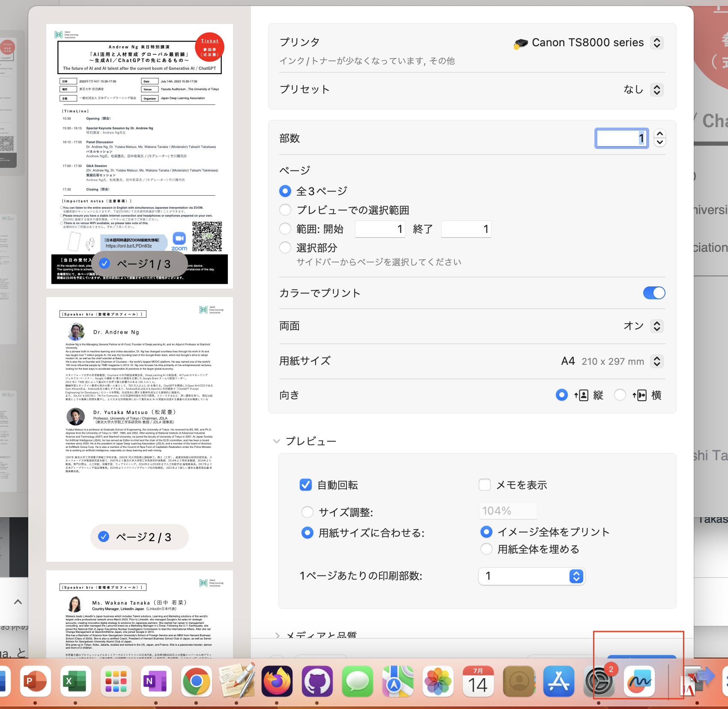The height and width of the screenshot is (709, 728).
Task: Click the インク/トナーが少なくなっています status text
Action: (x=367, y=61)
